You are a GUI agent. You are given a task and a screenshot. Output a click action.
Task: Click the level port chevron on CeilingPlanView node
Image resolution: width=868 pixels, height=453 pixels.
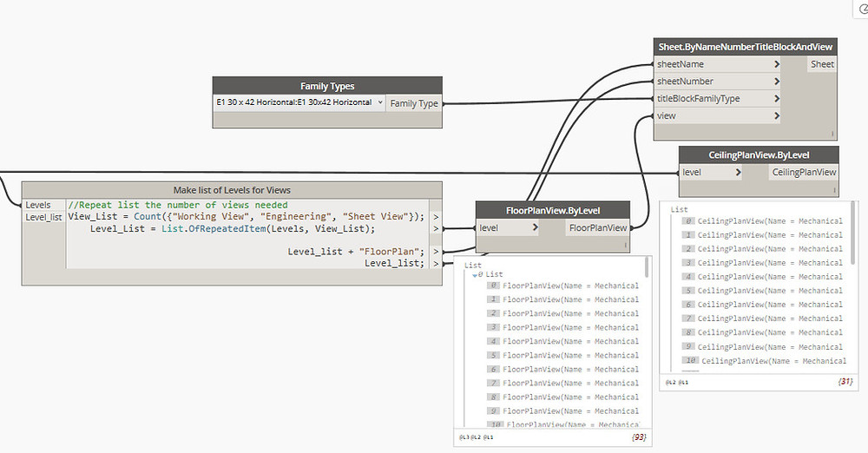738,172
